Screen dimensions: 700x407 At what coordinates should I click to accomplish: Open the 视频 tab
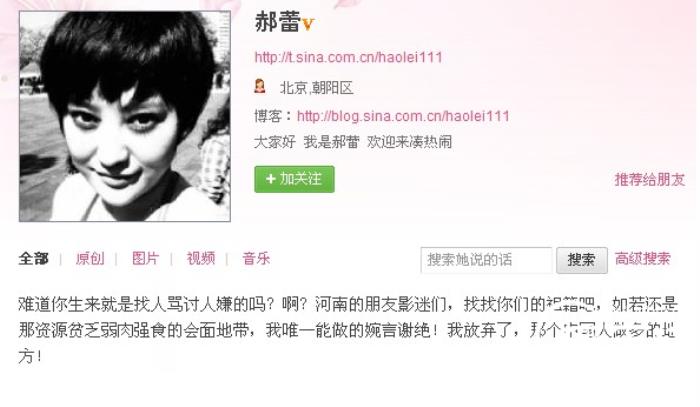[201, 258]
